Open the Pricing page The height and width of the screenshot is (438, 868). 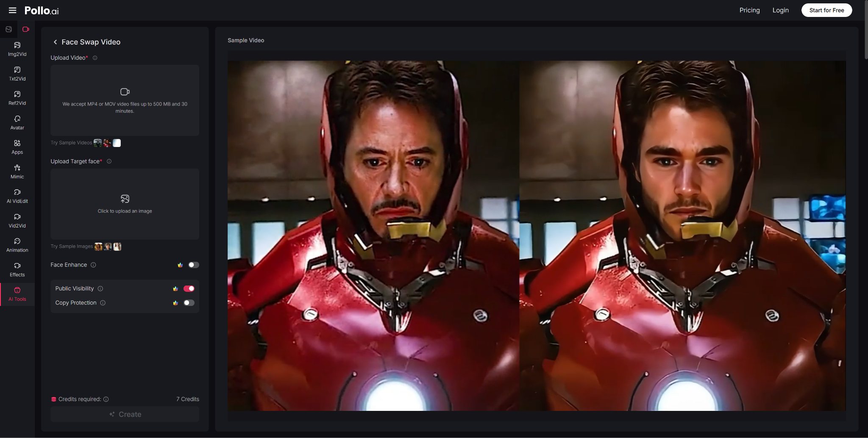pyautogui.click(x=749, y=10)
